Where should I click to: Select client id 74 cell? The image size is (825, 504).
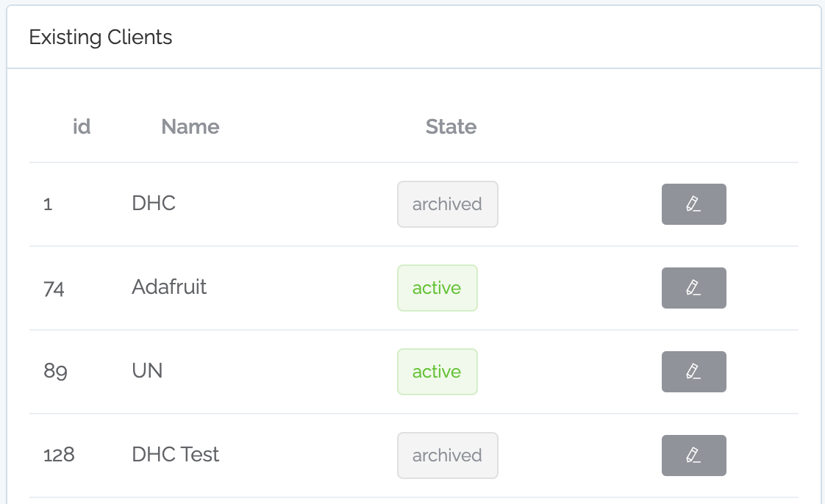click(x=54, y=288)
